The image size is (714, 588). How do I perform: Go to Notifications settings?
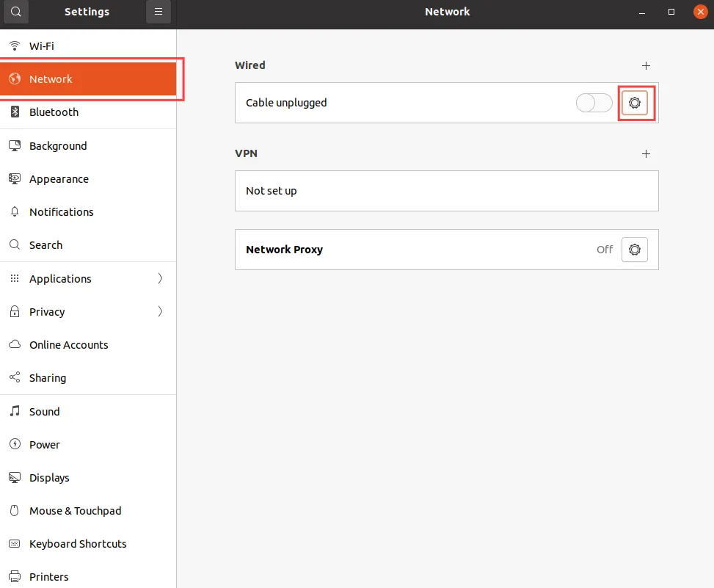tap(62, 212)
